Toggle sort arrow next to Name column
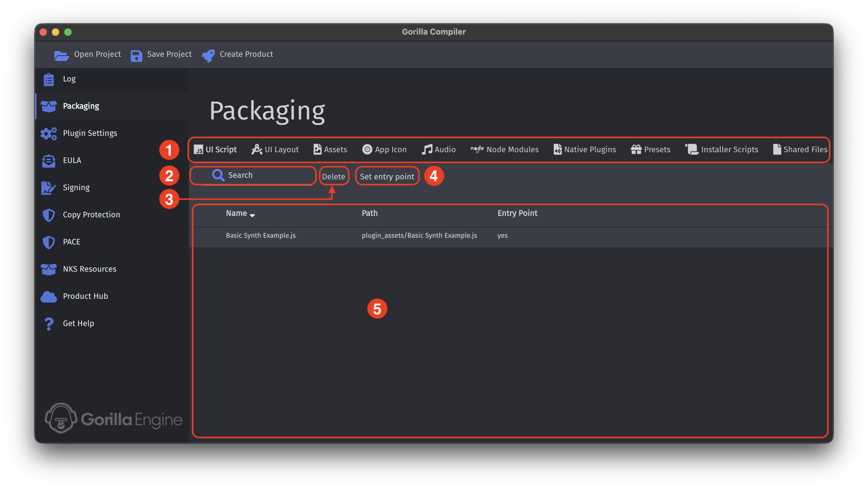This screenshot has height=489, width=868. [252, 215]
